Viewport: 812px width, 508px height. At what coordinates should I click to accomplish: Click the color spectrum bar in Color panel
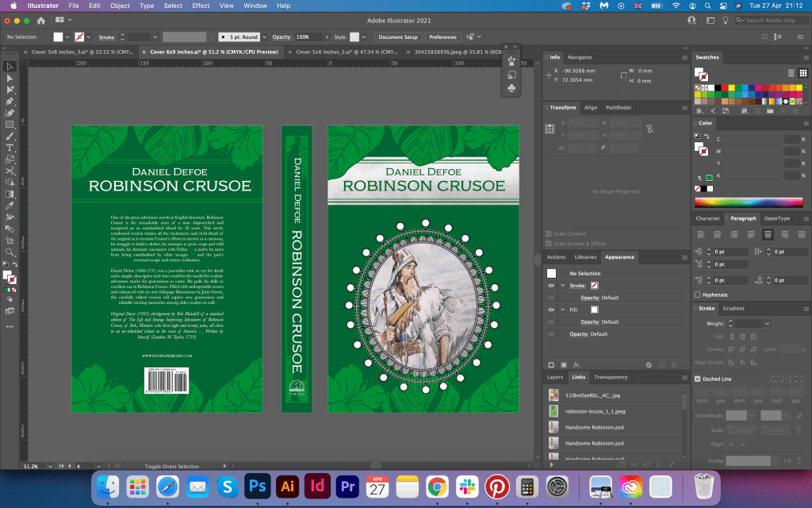[x=749, y=202]
